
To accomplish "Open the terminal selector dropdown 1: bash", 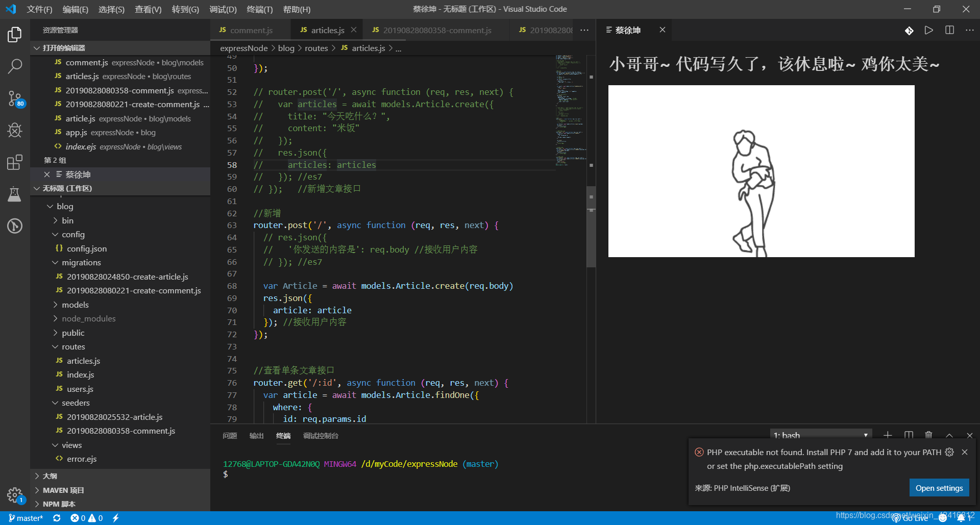I will (820, 435).
